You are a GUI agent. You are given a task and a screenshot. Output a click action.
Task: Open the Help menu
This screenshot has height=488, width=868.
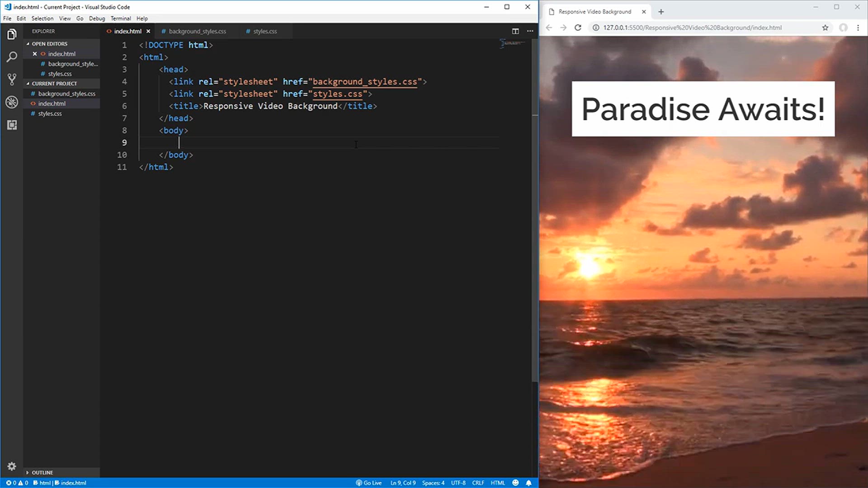(x=142, y=19)
